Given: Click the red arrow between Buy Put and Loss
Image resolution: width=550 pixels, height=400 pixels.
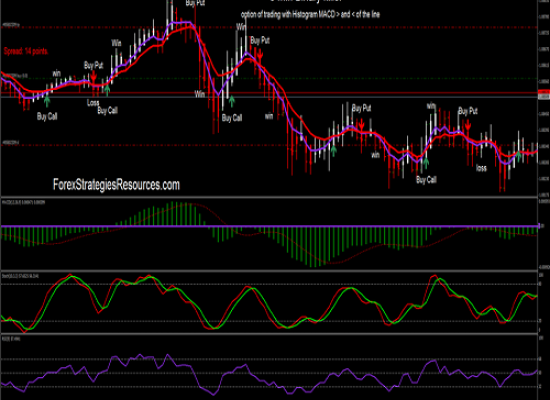Looking at the screenshot, I should [93, 76].
